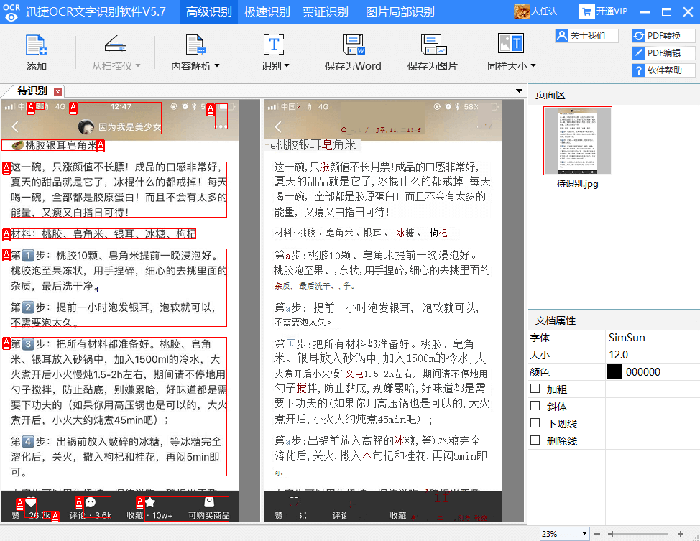This screenshot has width=700, height=541.
Task: Check the 删除线 (strikethrough) checkbox
Action: 535,439
